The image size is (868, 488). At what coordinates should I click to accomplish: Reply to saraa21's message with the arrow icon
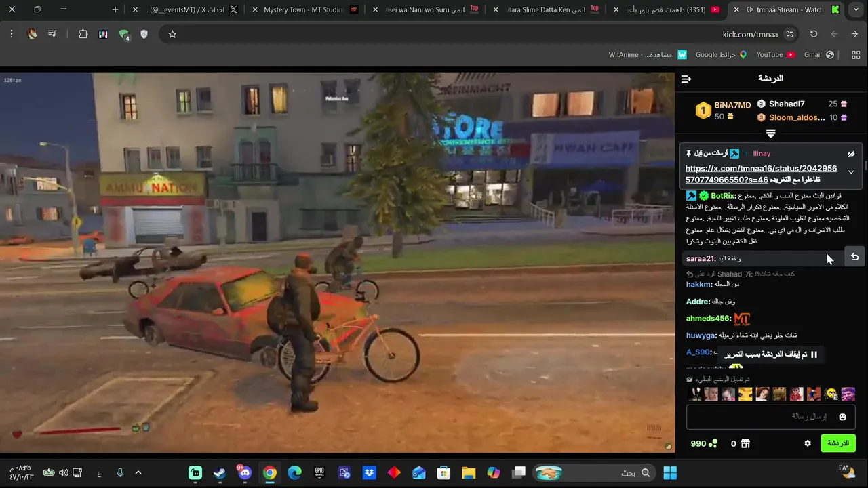click(x=854, y=257)
